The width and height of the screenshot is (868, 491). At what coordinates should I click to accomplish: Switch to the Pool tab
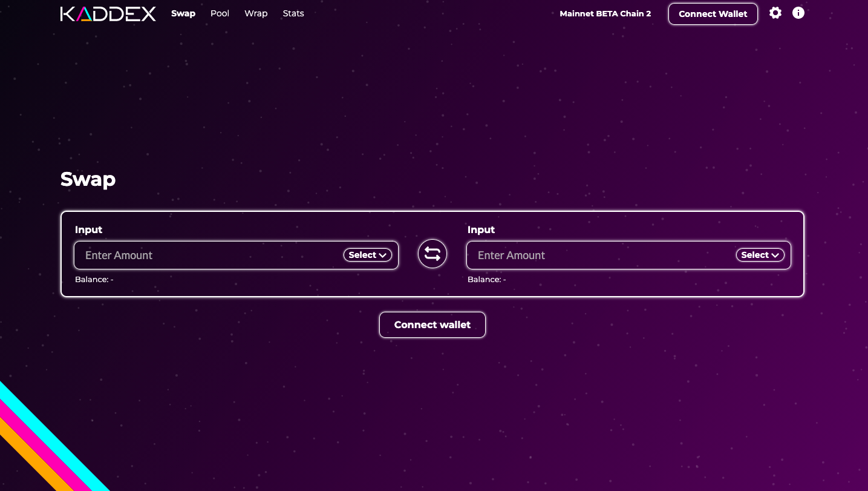[220, 13]
